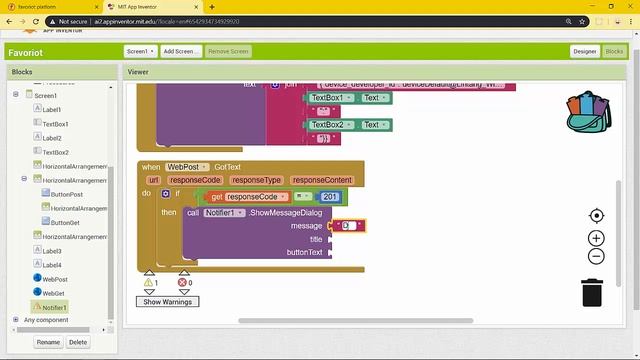Click the Not secure warning in address bar
Screen dimensions: 640x360
pos(69,22)
